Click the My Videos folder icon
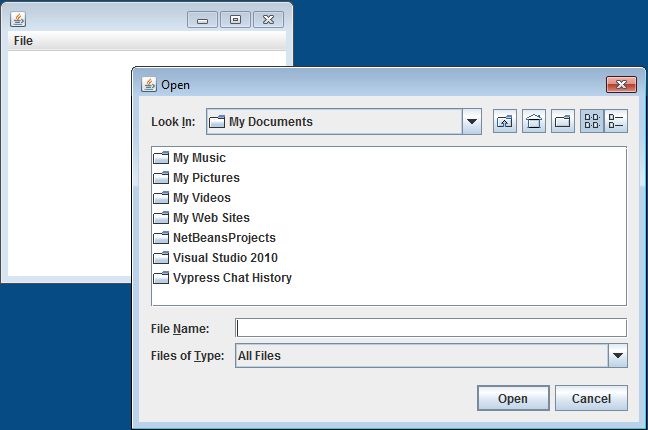Image resolution: width=648 pixels, height=430 pixels. click(x=161, y=198)
